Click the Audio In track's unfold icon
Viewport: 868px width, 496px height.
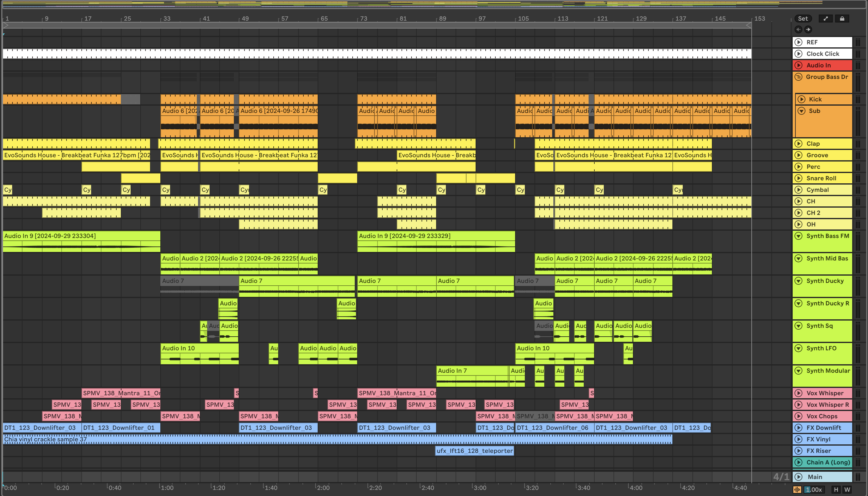(798, 65)
